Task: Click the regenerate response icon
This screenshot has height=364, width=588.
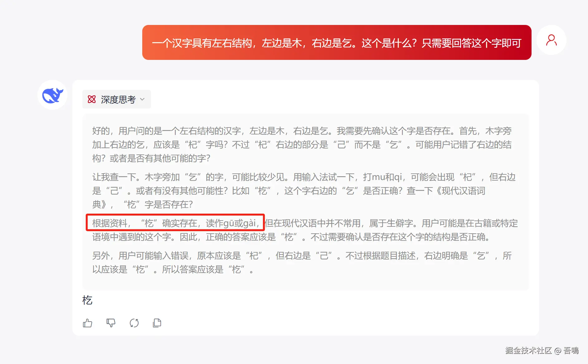Action: 134,323
